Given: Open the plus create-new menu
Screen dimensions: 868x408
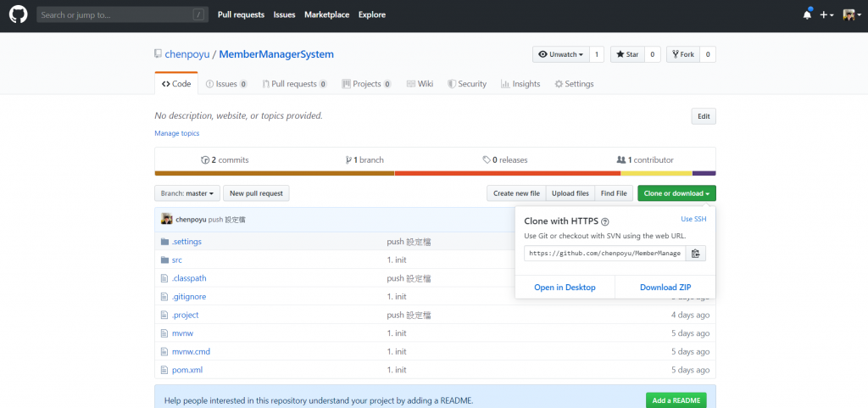Looking at the screenshot, I should pyautogui.click(x=827, y=15).
